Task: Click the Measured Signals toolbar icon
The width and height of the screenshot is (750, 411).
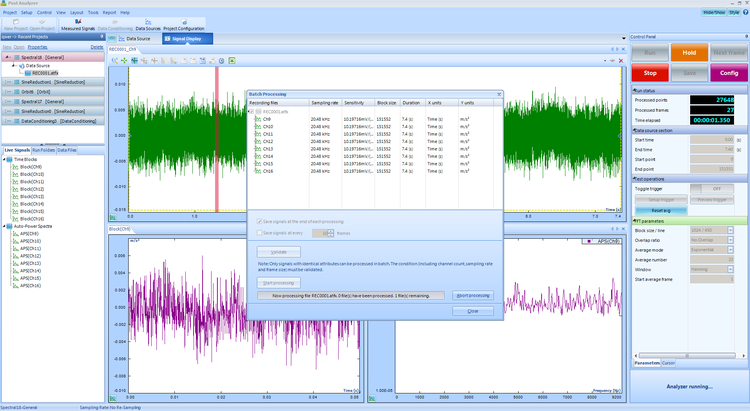Action: [x=77, y=22]
